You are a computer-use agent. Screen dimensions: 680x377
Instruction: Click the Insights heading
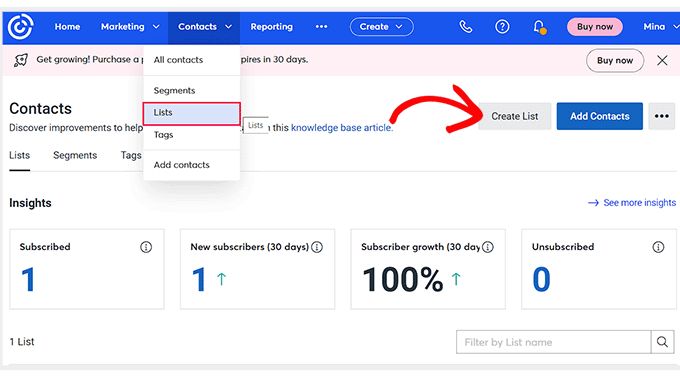(30, 203)
